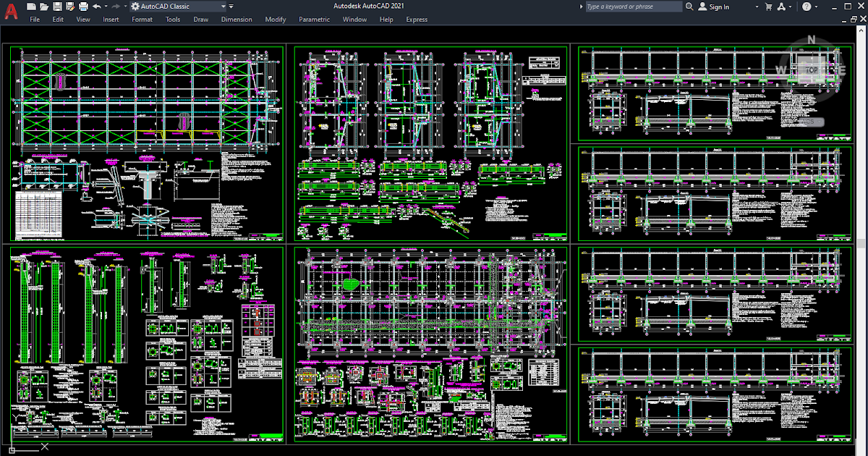Screen dimensions: 868x456
Task: Open an existing drawing file
Action: click(x=44, y=6)
